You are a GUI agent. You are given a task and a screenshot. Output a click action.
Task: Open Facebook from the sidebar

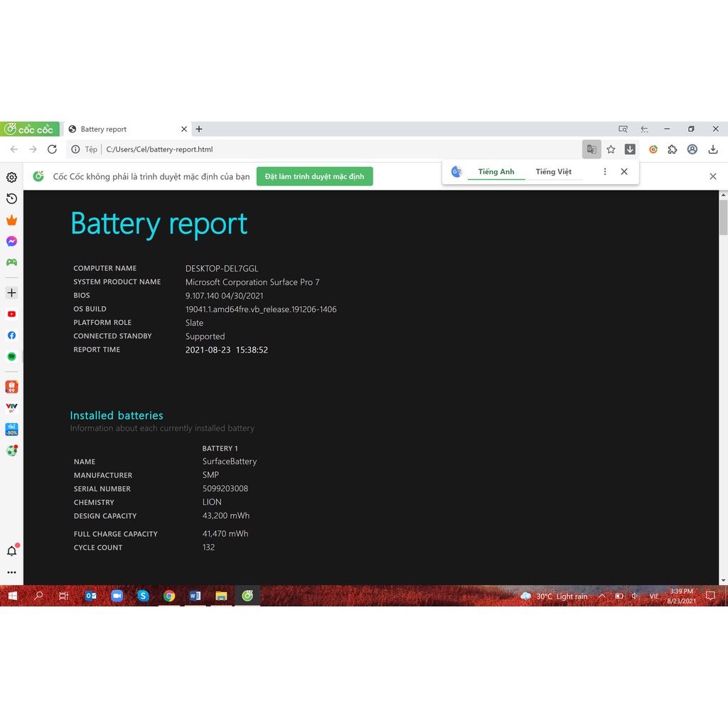tap(11, 336)
